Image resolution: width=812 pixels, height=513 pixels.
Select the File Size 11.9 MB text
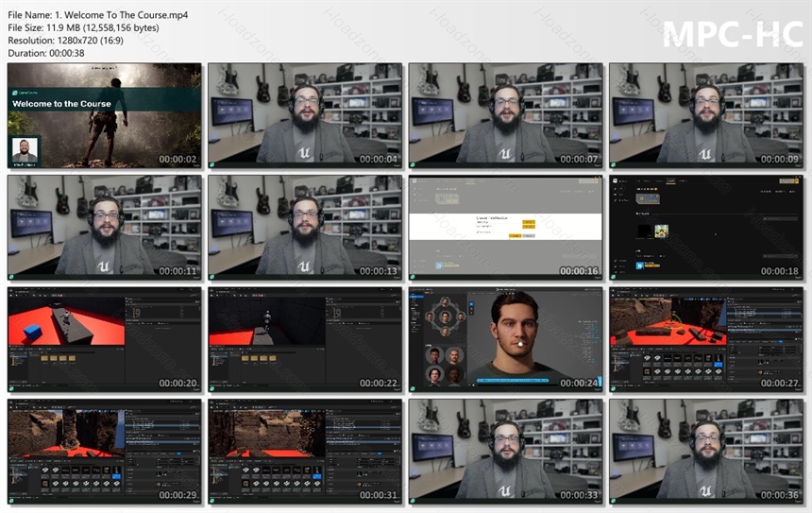coord(83,28)
